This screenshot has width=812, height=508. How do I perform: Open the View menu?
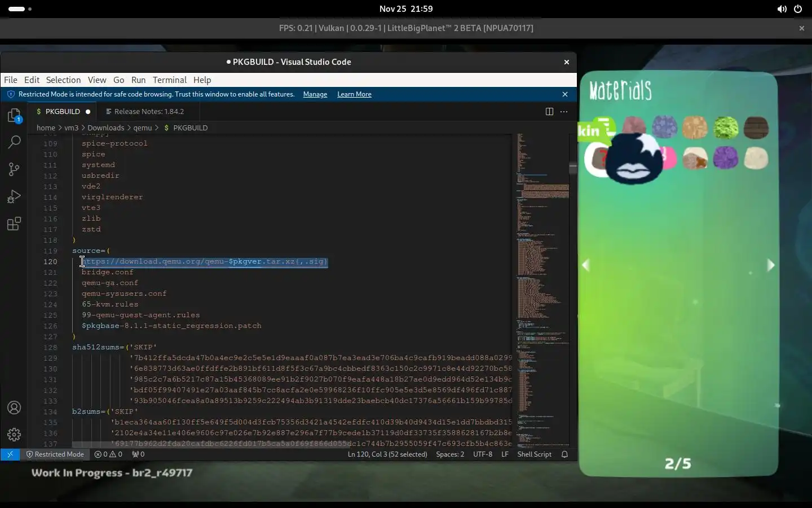[x=96, y=80]
